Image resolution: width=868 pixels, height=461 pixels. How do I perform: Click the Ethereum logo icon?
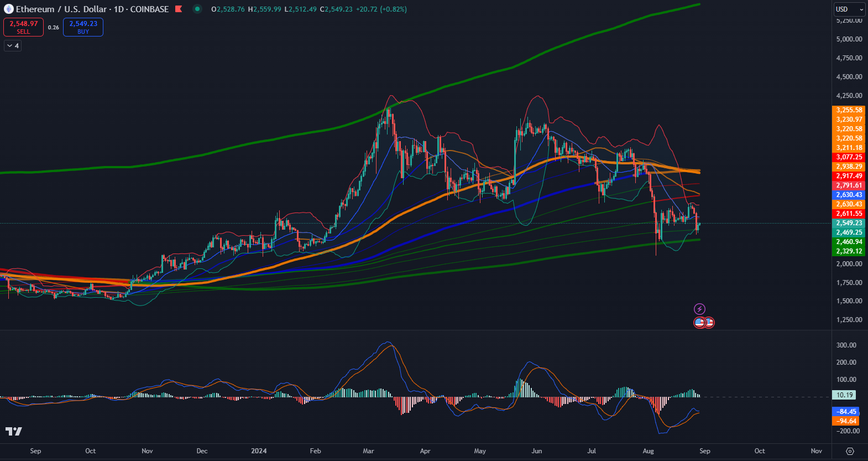click(8, 9)
